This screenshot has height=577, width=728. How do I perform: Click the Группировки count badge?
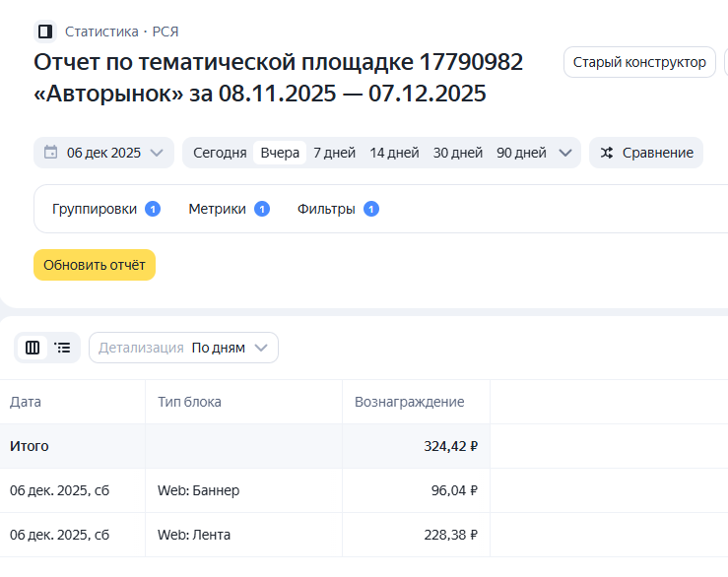point(153,209)
